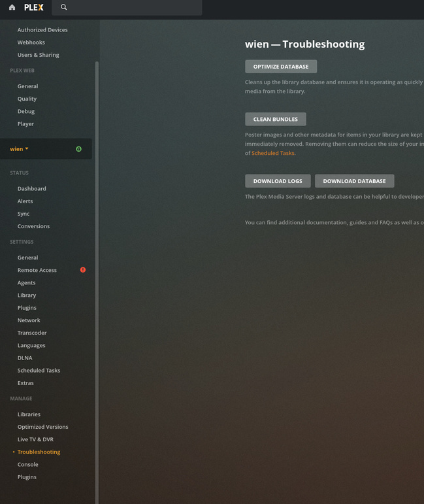Click the PLEX WEB section header
The image size is (424, 504).
22,71
